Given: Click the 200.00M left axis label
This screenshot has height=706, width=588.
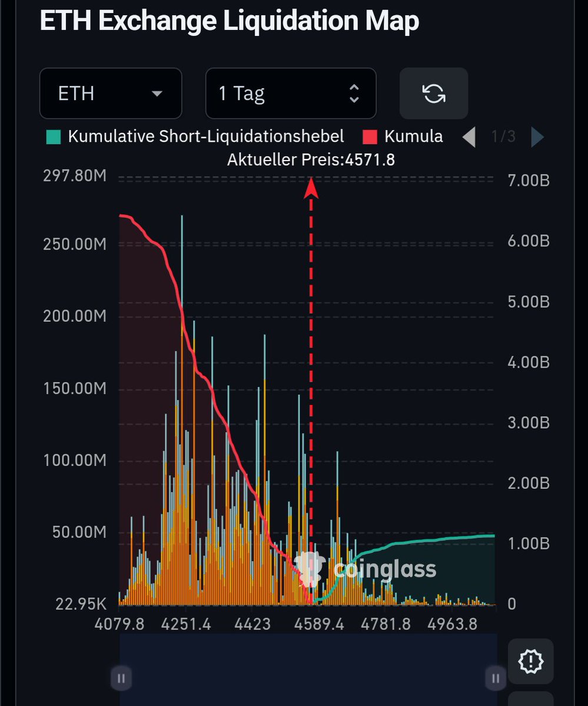Looking at the screenshot, I should [75, 316].
